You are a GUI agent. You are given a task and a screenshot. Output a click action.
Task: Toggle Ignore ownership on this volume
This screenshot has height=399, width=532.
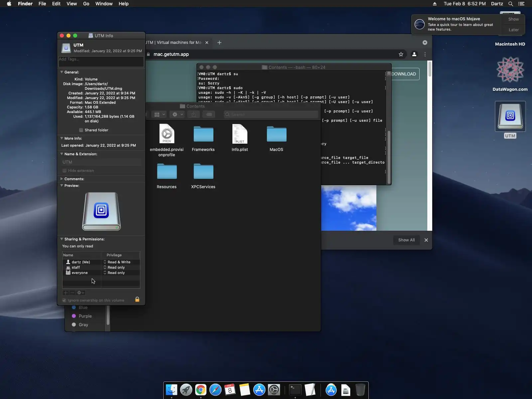click(64, 300)
